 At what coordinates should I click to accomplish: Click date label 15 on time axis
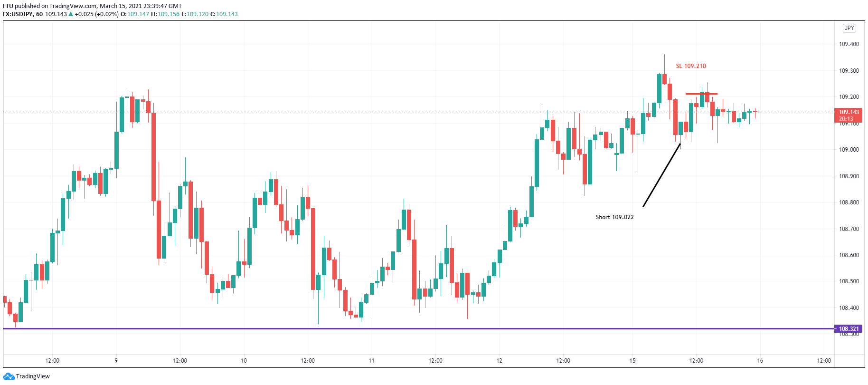pos(632,361)
